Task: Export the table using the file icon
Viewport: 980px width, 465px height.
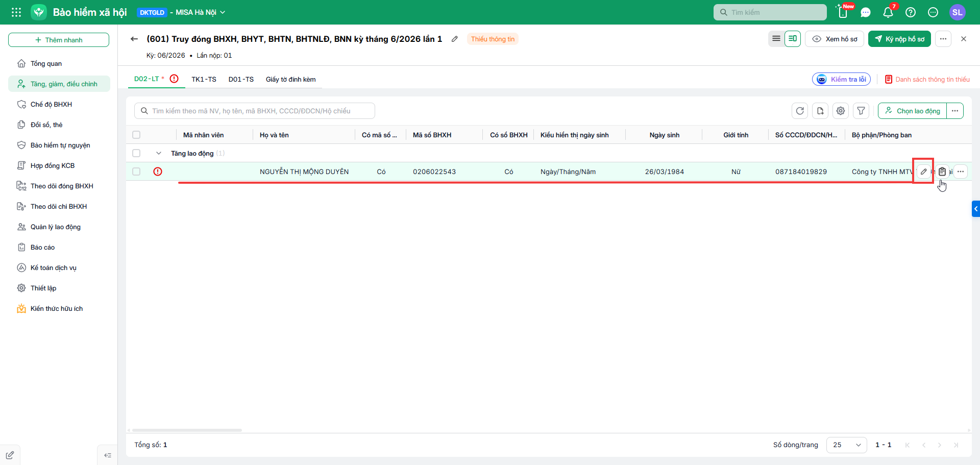Action: pyautogui.click(x=820, y=111)
